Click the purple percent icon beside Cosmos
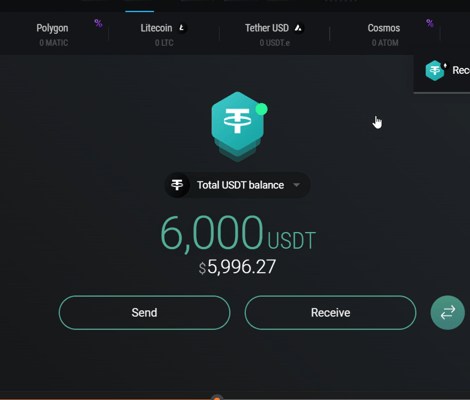This screenshot has width=470, height=400. click(x=430, y=23)
